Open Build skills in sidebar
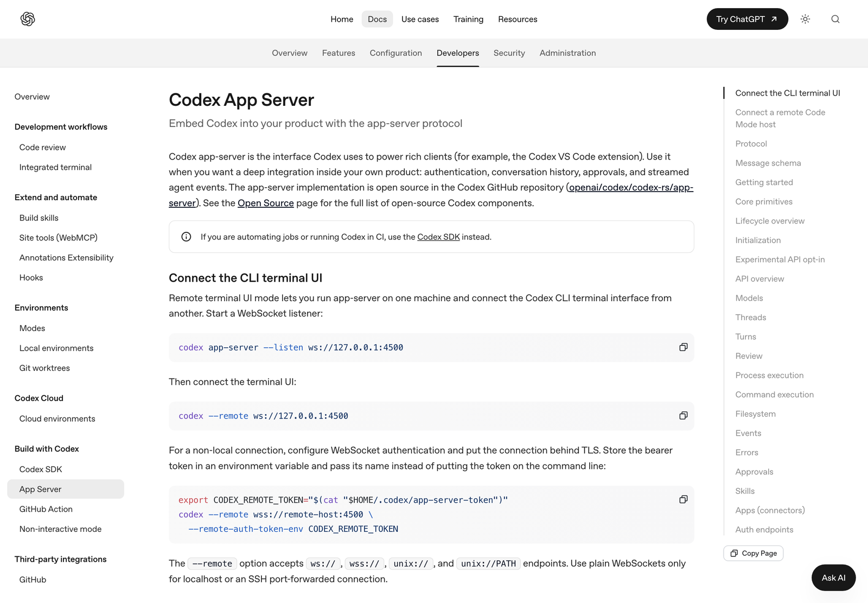Image resolution: width=868 pixels, height=603 pixels. (39, 218)
